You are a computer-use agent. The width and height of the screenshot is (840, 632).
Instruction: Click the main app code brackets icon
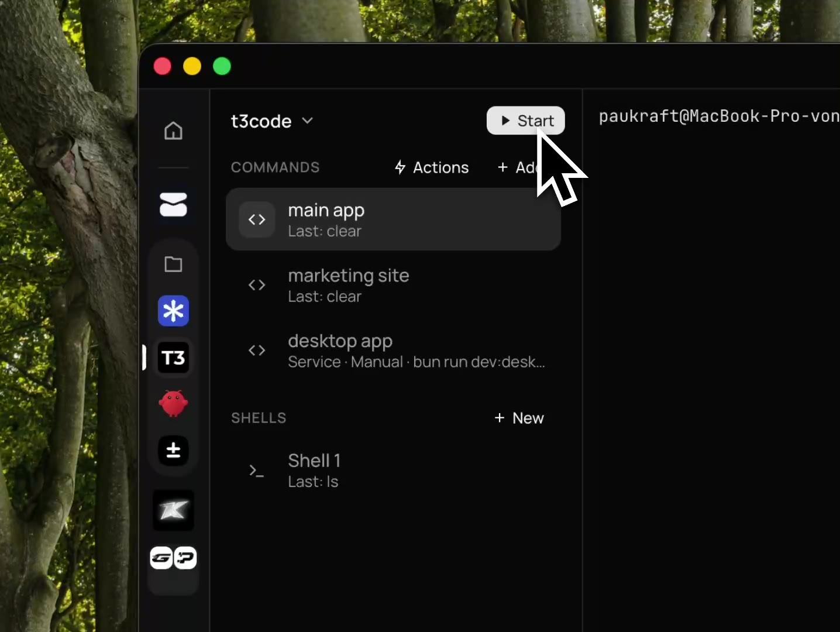(x=257, y=219)
